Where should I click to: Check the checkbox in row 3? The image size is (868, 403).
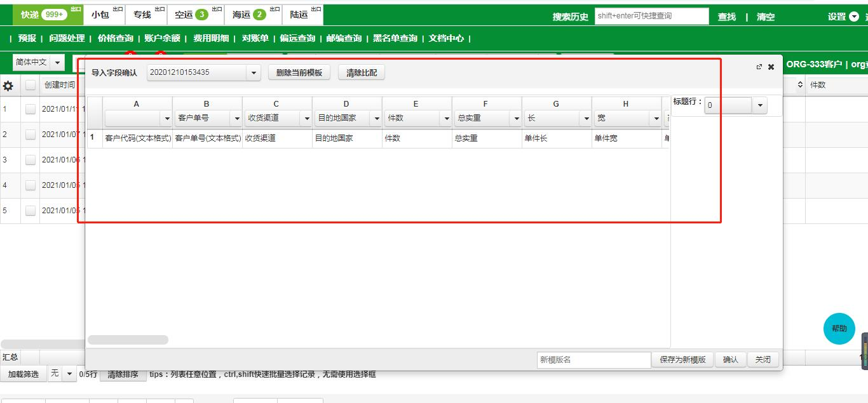point(31,160)
